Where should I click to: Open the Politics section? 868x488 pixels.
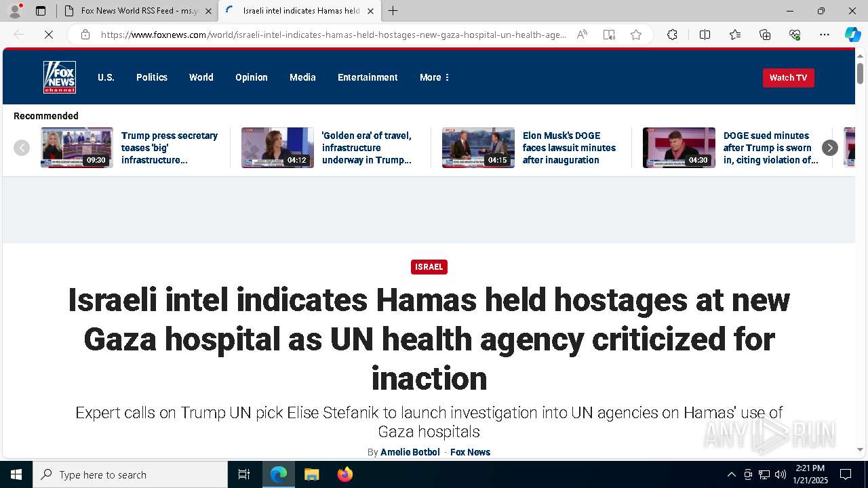pos(152,77)
